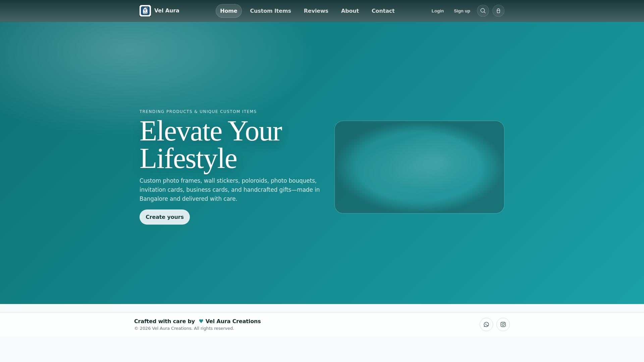Screen dimensions: 644x362
Task: Open the shopping bag cart icon
Action: [x=498, y=11]
